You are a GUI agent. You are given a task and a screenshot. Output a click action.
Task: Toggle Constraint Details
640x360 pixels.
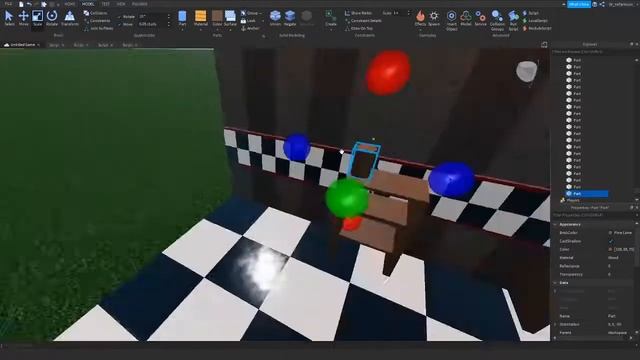click(363, 20)
